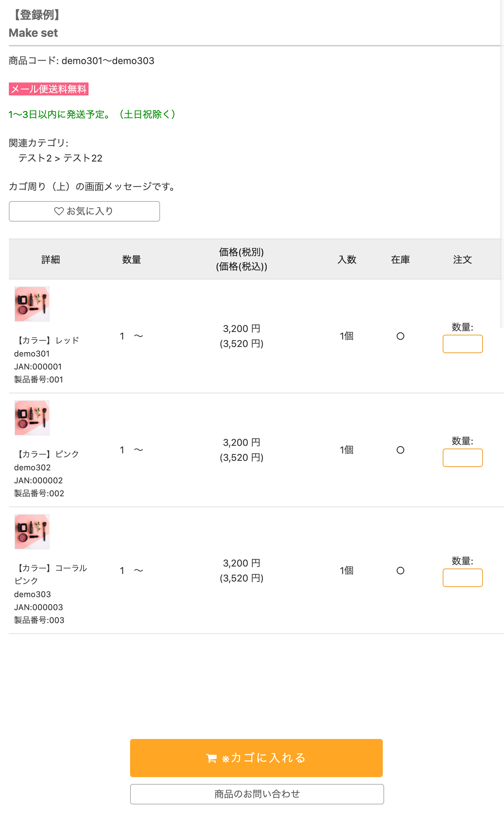Click the 詳細 column header
Screen dimensions: 504x816
tap(51, 260)
